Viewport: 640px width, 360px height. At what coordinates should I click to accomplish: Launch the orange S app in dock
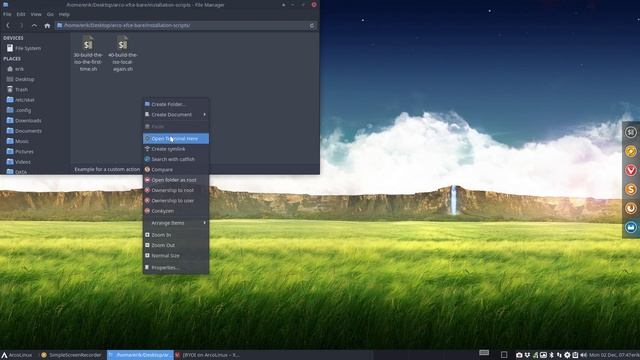pos(631,189)
